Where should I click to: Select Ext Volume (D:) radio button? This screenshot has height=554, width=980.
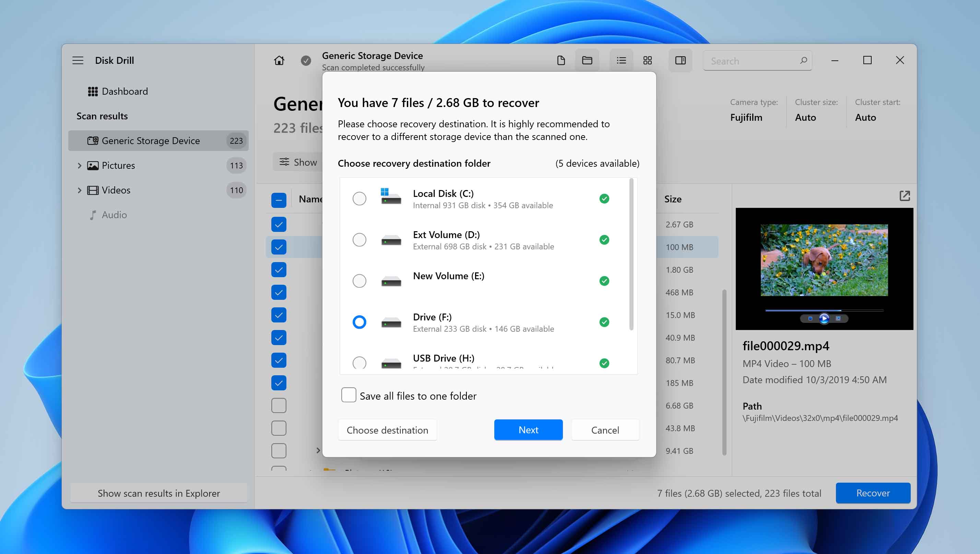(359, 240)
